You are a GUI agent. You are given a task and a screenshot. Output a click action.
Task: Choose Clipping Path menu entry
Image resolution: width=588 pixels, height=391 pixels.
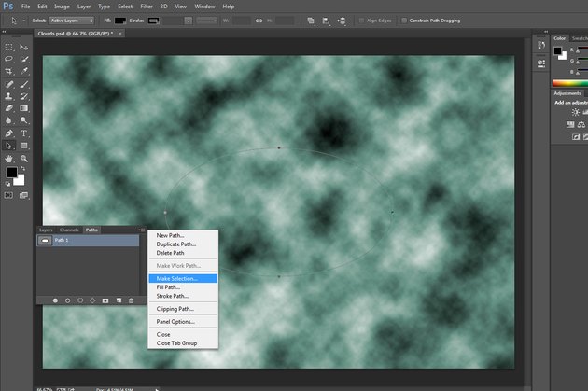point(183,309)
